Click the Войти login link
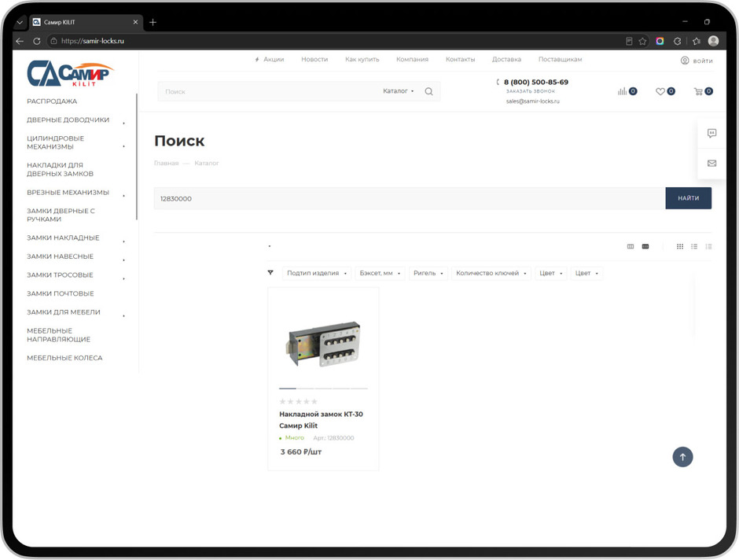 (703, 61)
